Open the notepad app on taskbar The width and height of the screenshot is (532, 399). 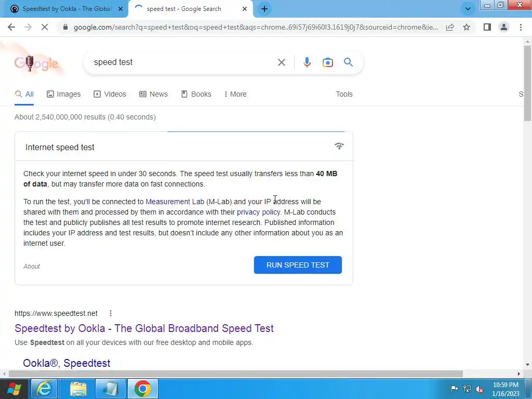[111, 389]
